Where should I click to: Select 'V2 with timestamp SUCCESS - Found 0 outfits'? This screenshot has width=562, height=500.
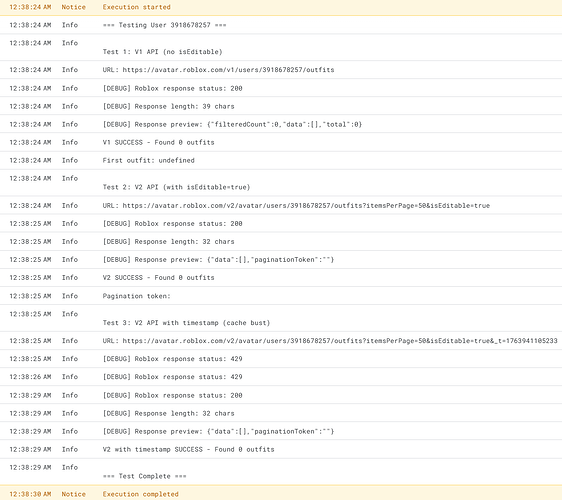click(189, 449)
